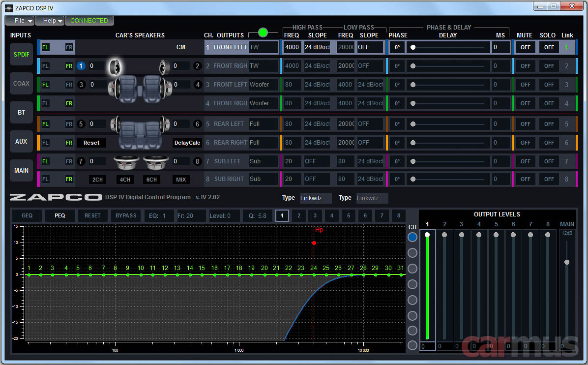Toggle solo for channel 1 Front Left
The width and height of the screenshot is (588, 365).
[549, 47]
